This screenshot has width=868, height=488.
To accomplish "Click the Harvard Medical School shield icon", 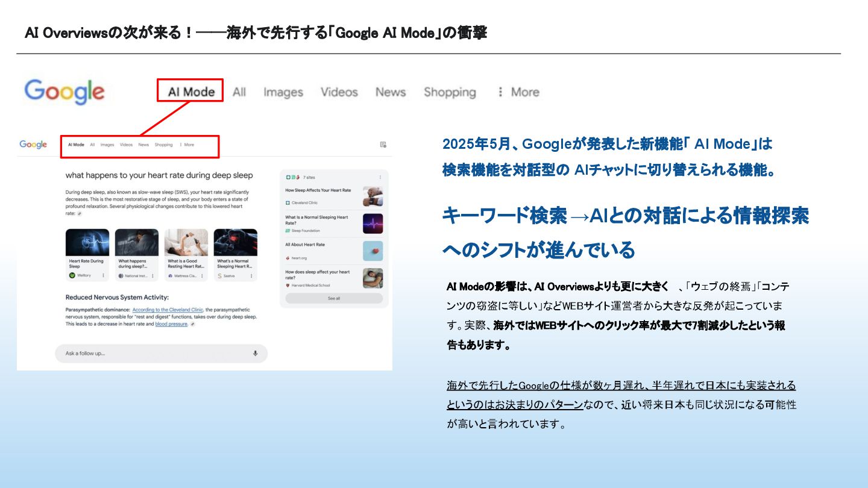I will 288,286.
